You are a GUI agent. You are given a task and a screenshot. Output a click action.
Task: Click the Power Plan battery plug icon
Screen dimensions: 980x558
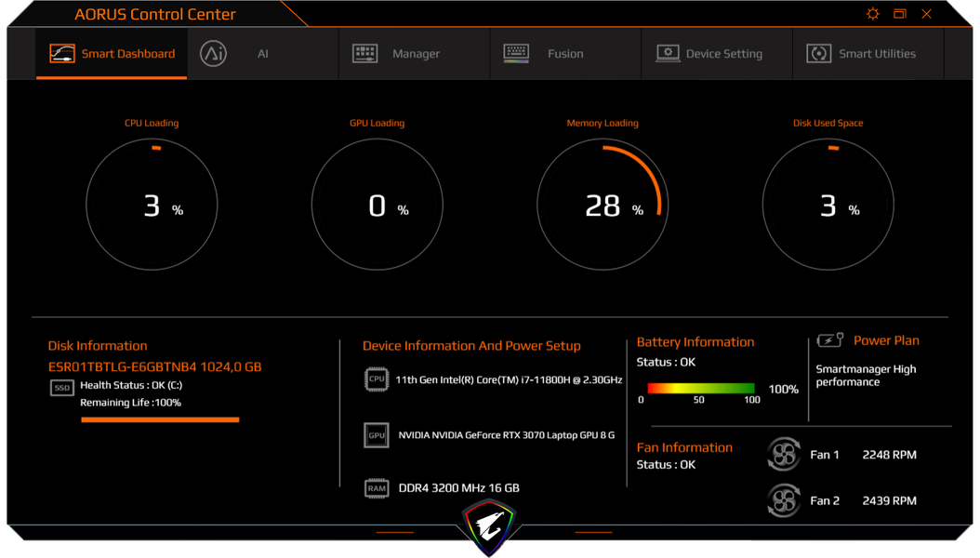pos(830,340)
